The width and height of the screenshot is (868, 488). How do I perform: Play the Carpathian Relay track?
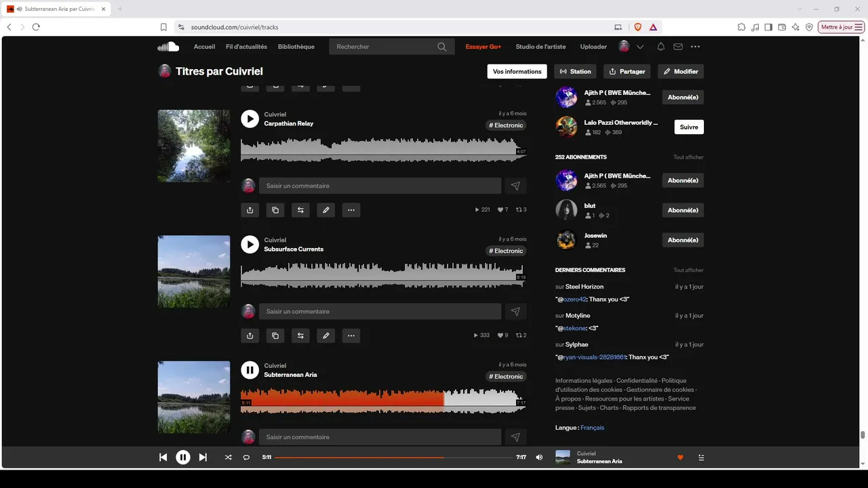pos(250,119)
